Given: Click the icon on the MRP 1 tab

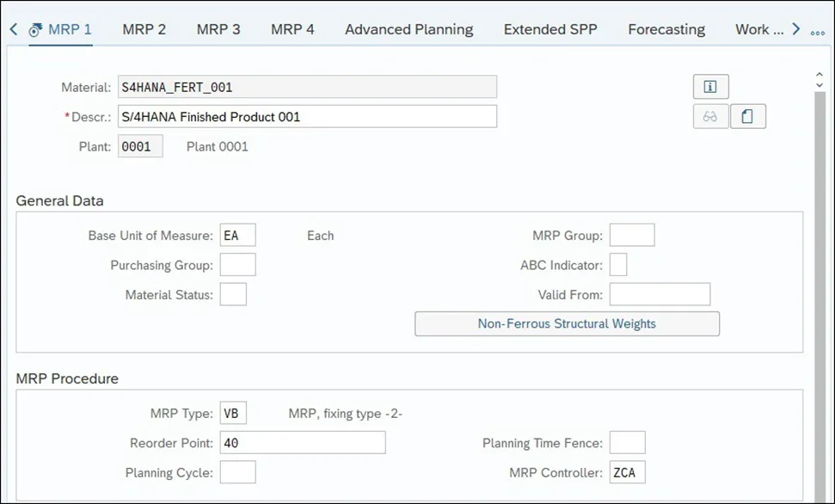Looking at the screenshot, I should (x=35, y=30).
